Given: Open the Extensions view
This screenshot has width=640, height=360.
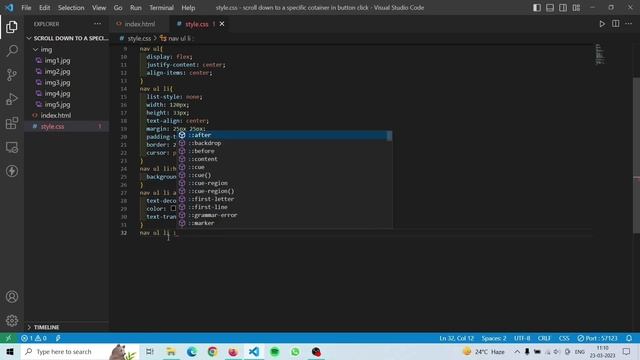Looking at the screenshot, I should (x=12, y=123).
